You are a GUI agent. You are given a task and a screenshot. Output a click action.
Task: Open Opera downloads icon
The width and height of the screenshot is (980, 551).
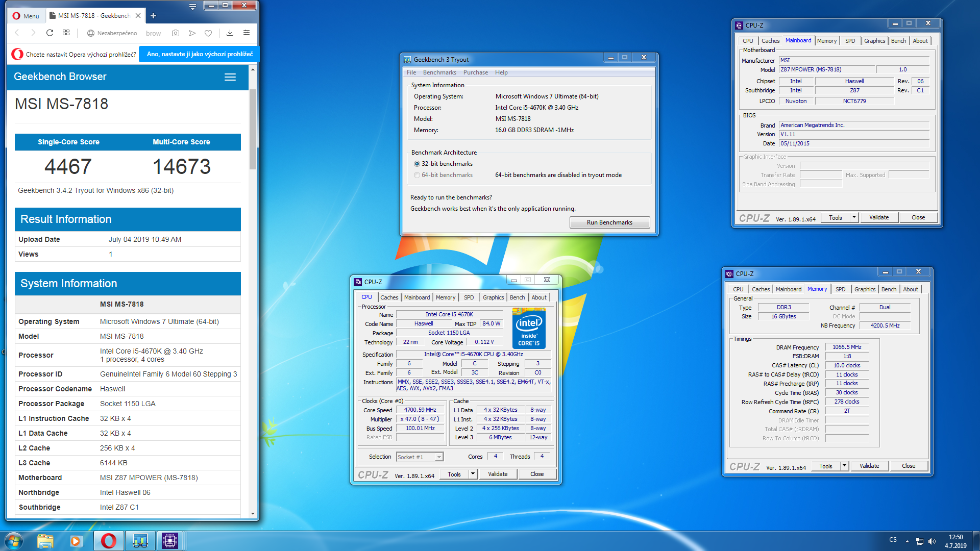(230, 33)
